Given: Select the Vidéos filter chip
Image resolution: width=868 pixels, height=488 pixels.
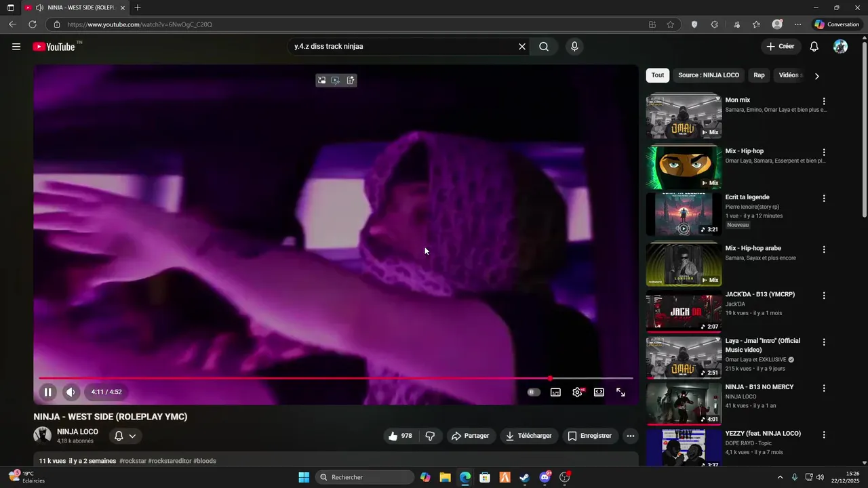Looking at the screenshot, I should click(790, 75).
